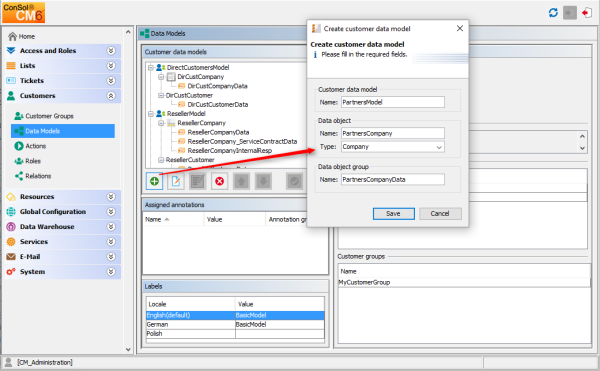Image resolution: width=600 pixels, height=371 pixels.
Task: Click the edit data model pencil icon
Action: tap(176, 181)
